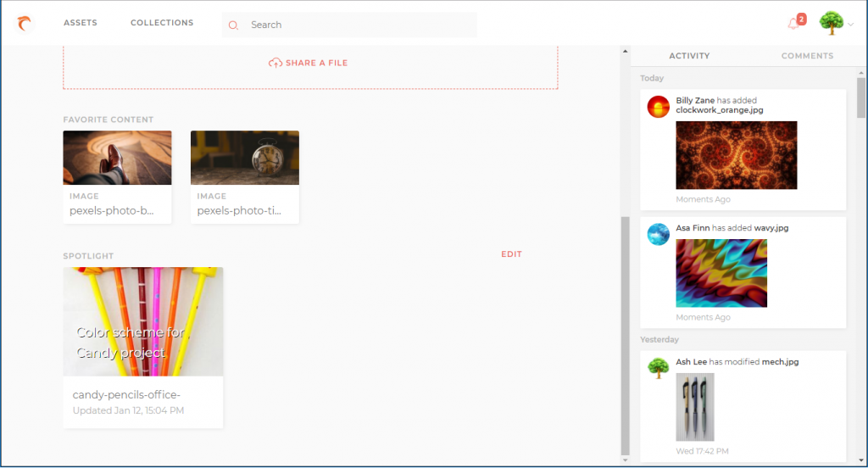Image resolution: width=868 pixels, height=468 pixels.
Task: Click the cloud upload icon
Action: (x=275, y=63)
